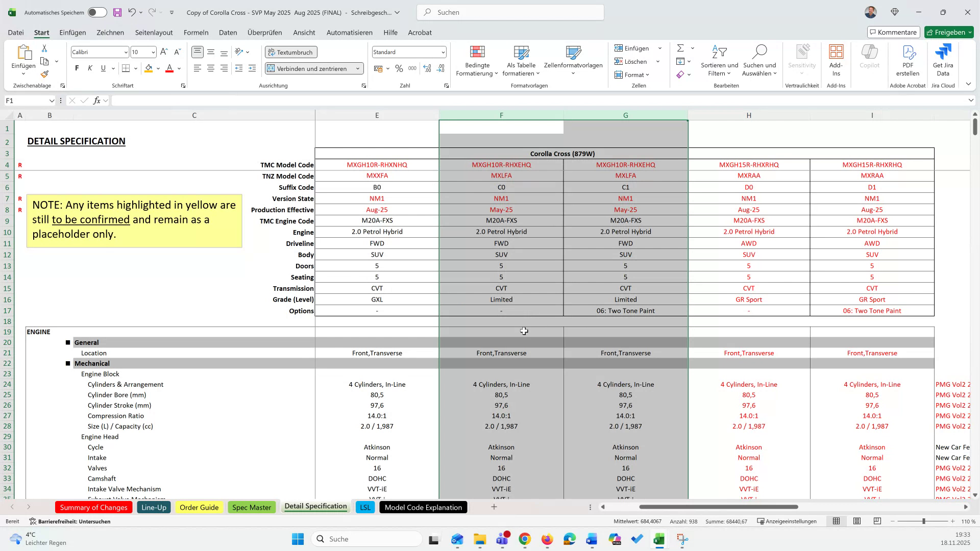Open the Calibri font dropdown
This screenshot has width=980, height=551.
[126, 52]
